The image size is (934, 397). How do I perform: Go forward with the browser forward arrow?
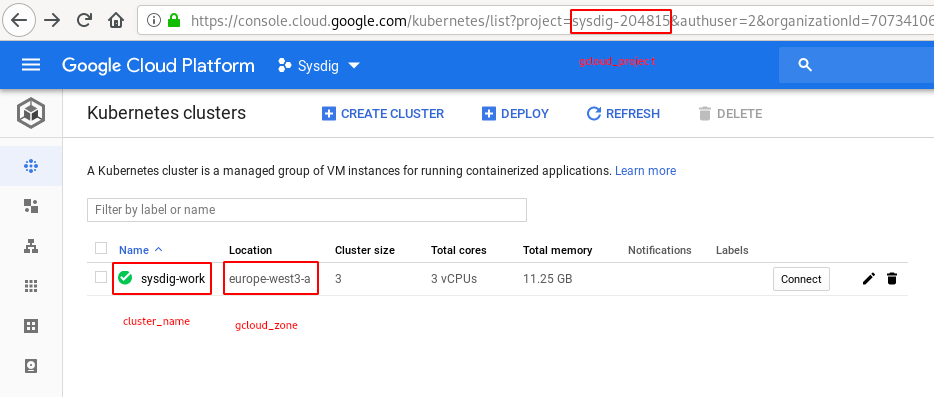(x=52, y=20)
